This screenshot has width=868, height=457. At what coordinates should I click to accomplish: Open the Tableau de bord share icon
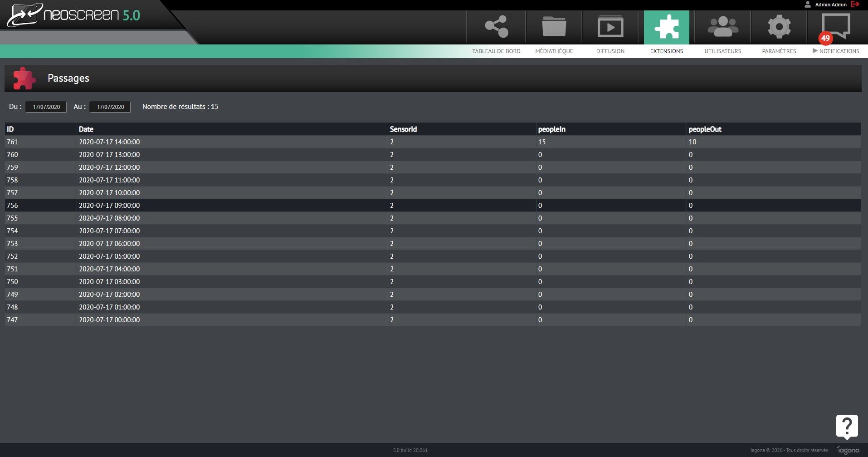point(496,27)
